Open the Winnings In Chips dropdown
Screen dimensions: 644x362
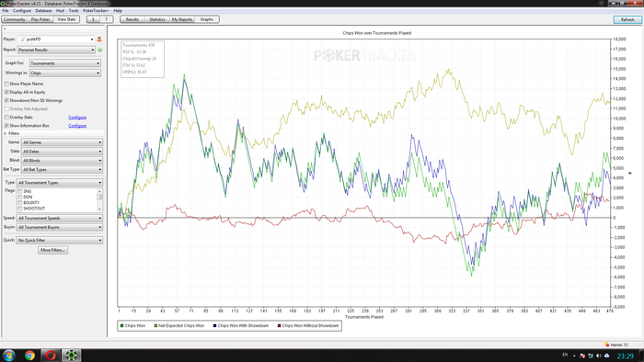[65, 73]
